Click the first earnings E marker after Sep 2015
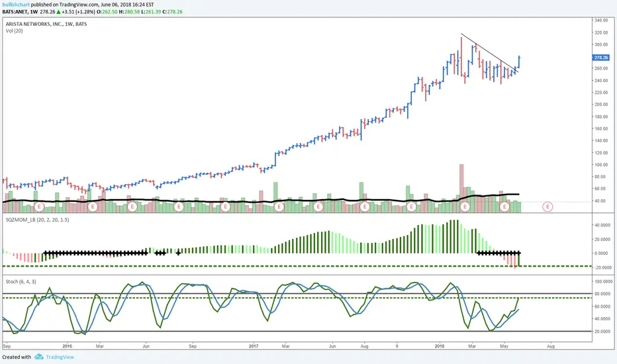This screenshot has width=617, height=364. (x=39, y=206)
